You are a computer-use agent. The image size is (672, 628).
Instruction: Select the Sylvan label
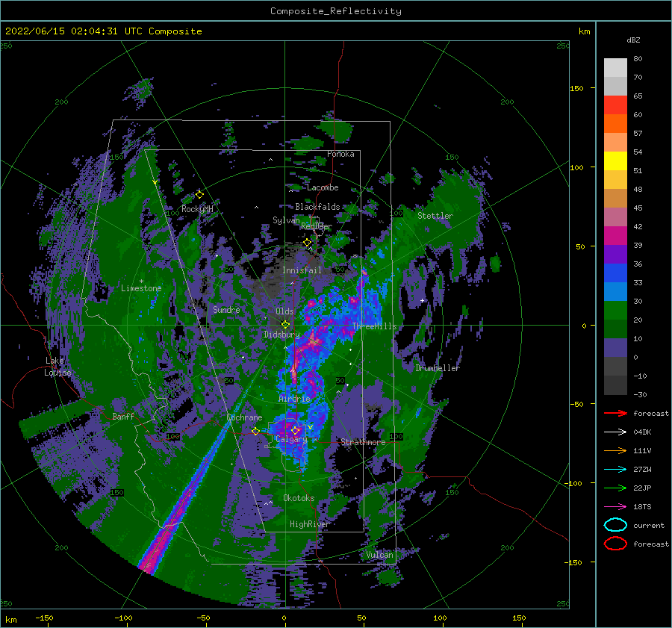pos(286,220)
